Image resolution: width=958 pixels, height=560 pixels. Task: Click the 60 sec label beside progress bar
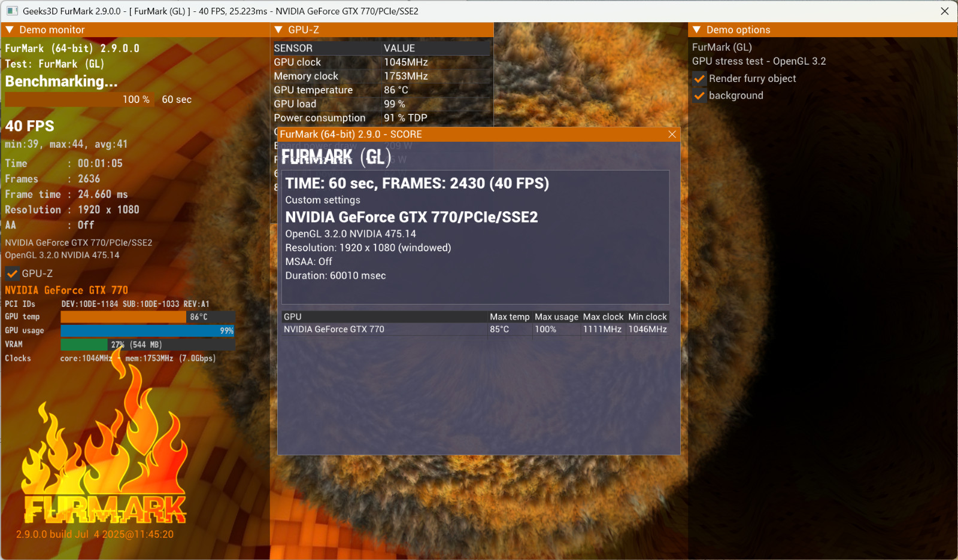[177, 99]
